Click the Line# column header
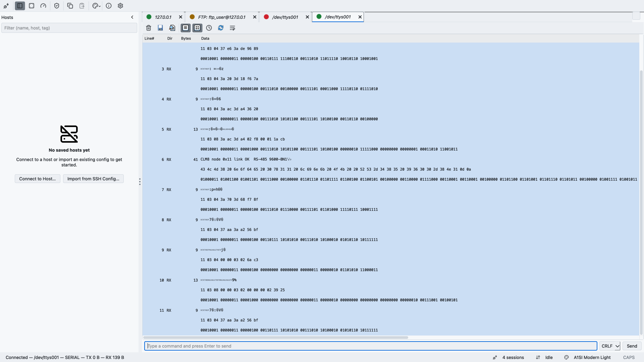 (x=149, y=39)
